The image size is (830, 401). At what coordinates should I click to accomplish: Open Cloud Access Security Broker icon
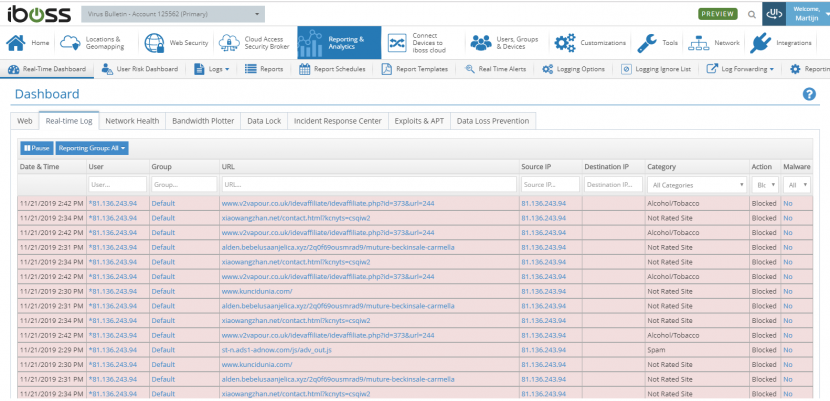pyautogui.click(x=229, y=43)
